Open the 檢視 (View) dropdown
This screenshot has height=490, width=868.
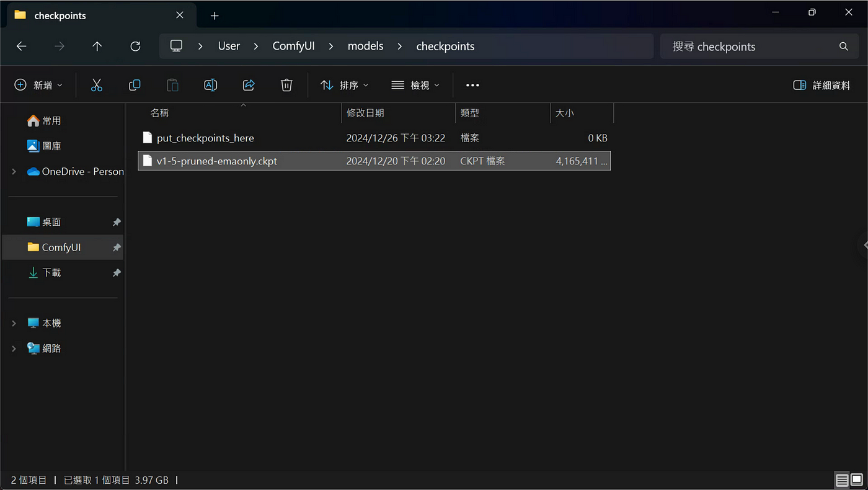[415, 85]
